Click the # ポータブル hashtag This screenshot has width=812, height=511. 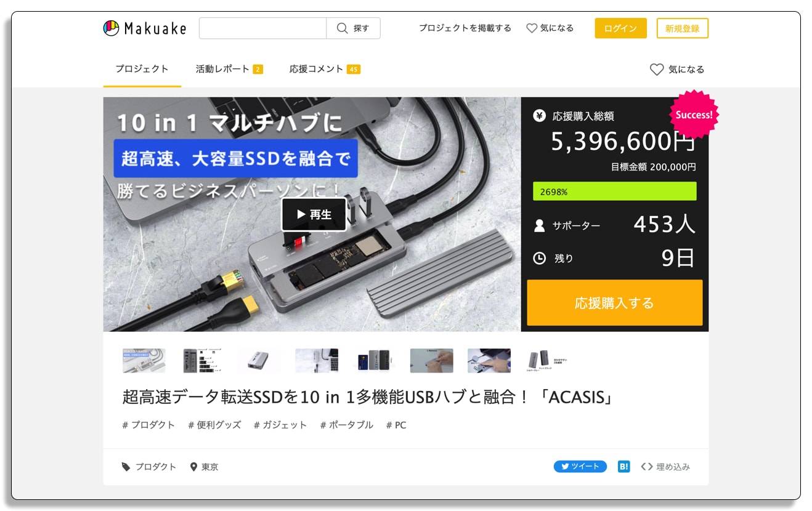coord(347,425)
